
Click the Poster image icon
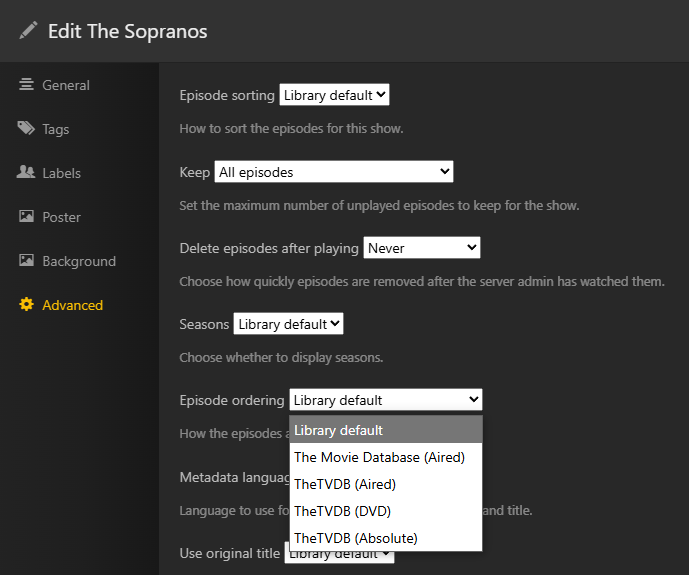26,217
